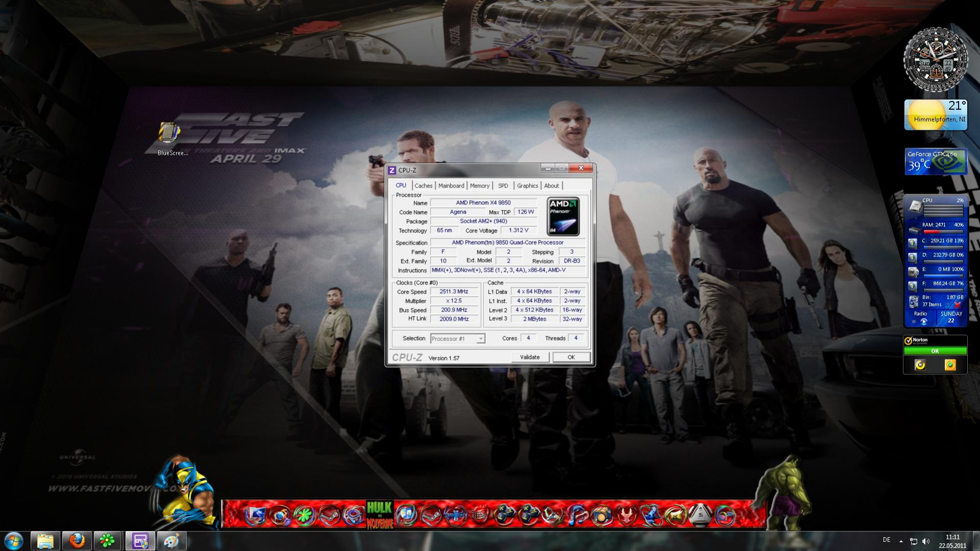Image resolution: width=980 pixels, height=551 pixels.
Task: Open the network tray icon
Action: coord(913,541)
